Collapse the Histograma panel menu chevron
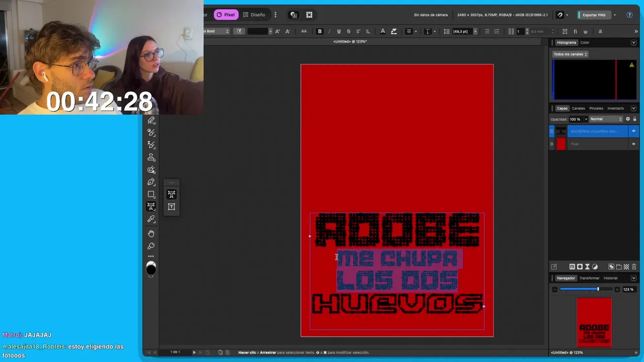 [633, 43]
